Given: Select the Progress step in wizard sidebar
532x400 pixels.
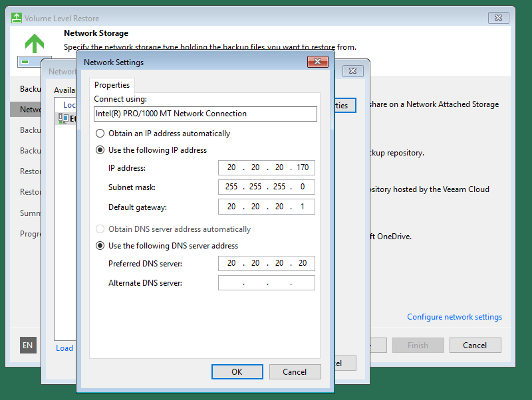Looking at the screenshot, I should [30, 234].
